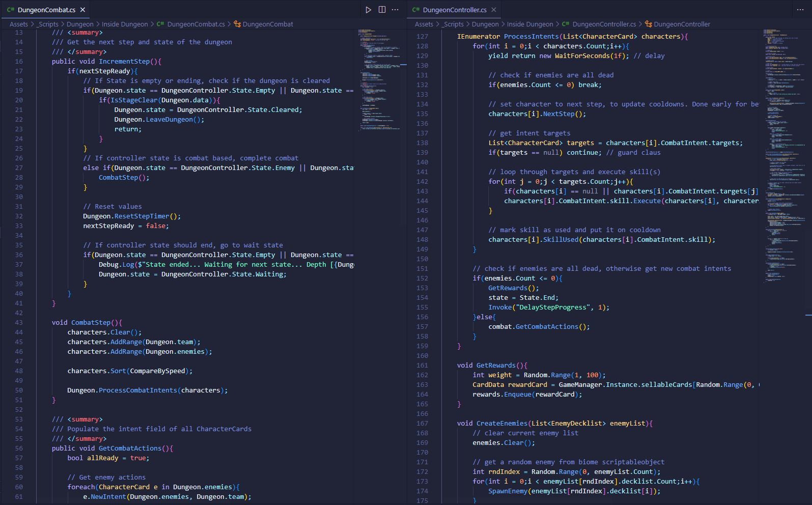Open right editor's More Actions ellipsis

(800, 10)
